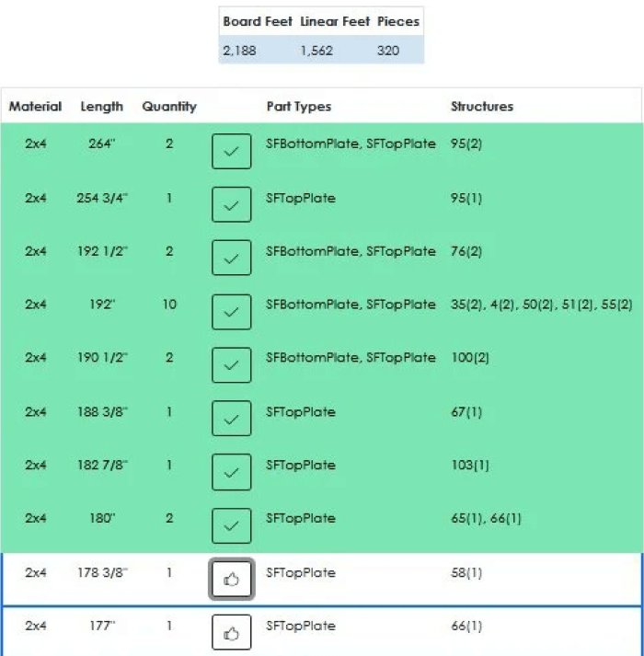Image resolution: width=644 pixels, height=656 pixels.
Task: Toggle the 180" row checkmark button
Action: [x=231, y=524]
